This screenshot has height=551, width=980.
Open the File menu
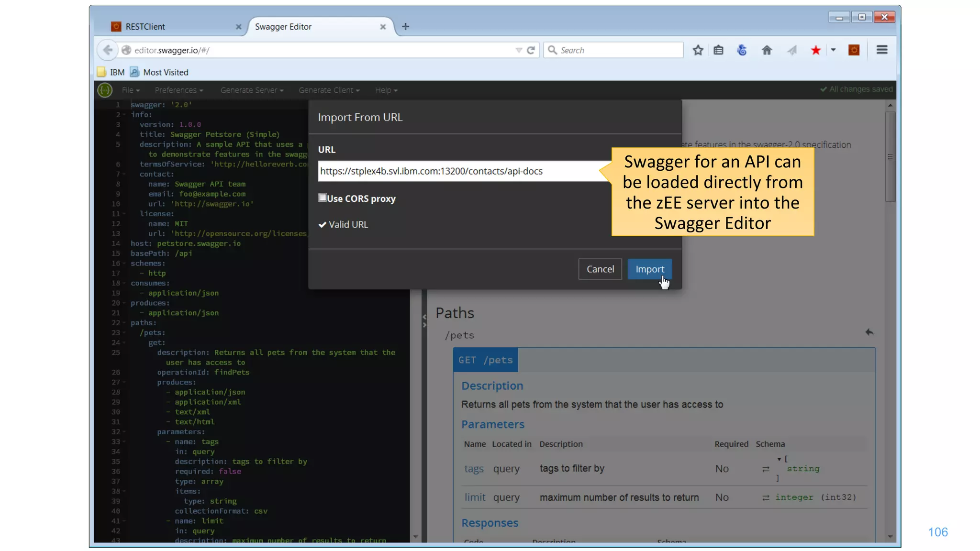pos(131,90)
